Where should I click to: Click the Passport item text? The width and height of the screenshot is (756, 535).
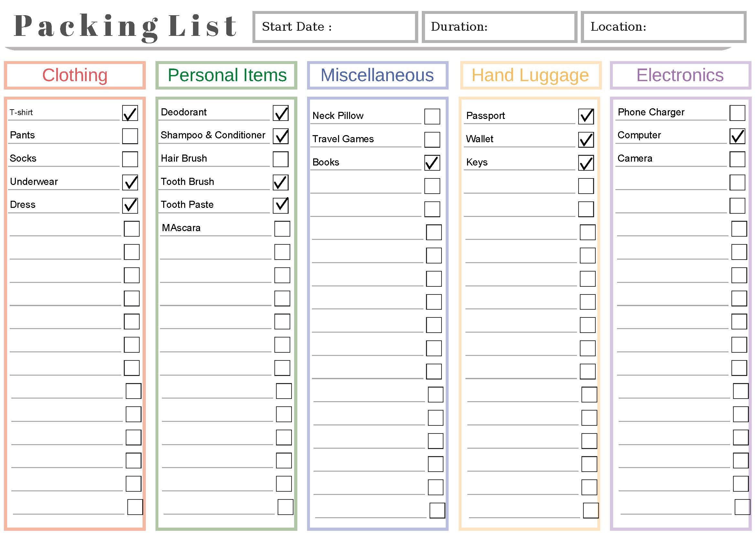tap(485, 116)
